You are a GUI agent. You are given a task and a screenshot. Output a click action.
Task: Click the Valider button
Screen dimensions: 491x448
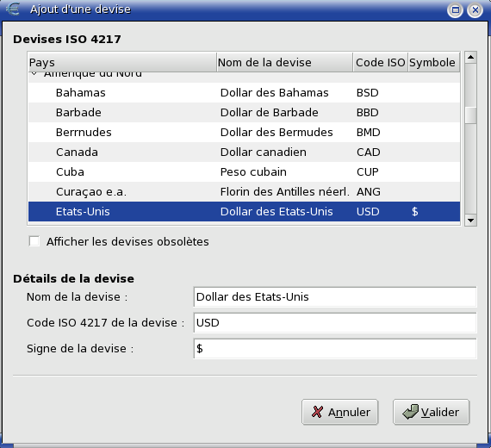(x=432, y=412)
